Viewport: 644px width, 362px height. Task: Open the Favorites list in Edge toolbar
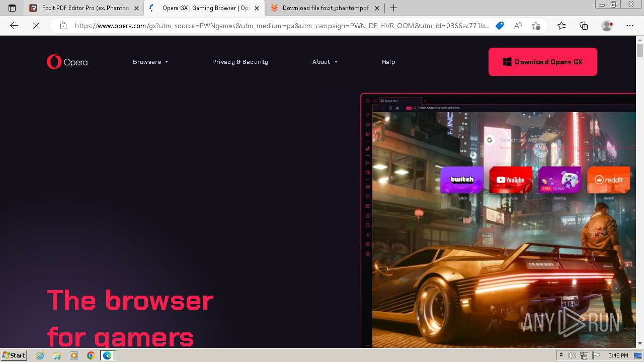(561, 26)
